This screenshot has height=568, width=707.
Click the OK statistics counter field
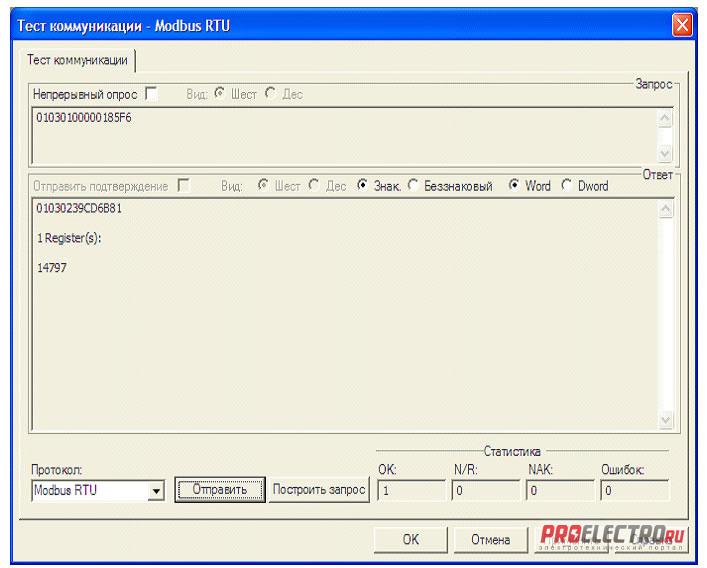coord(411,490)
